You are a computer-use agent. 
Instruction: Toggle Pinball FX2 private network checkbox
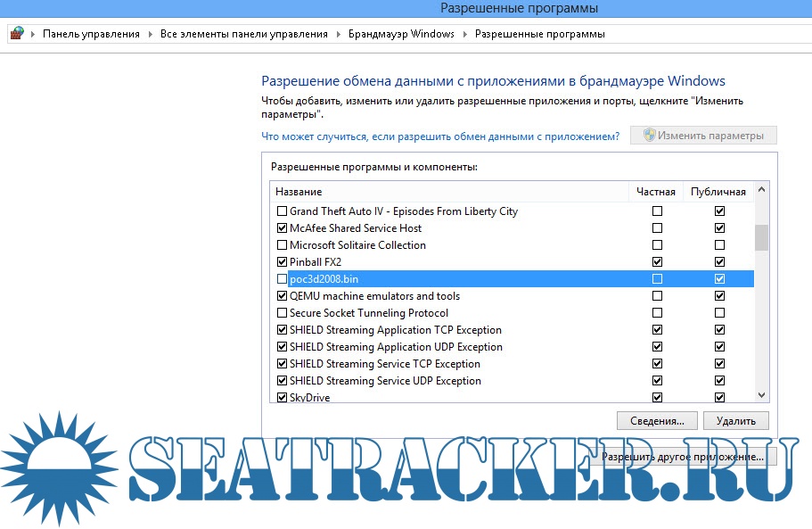pyautogui.click(x=657, y=262)
